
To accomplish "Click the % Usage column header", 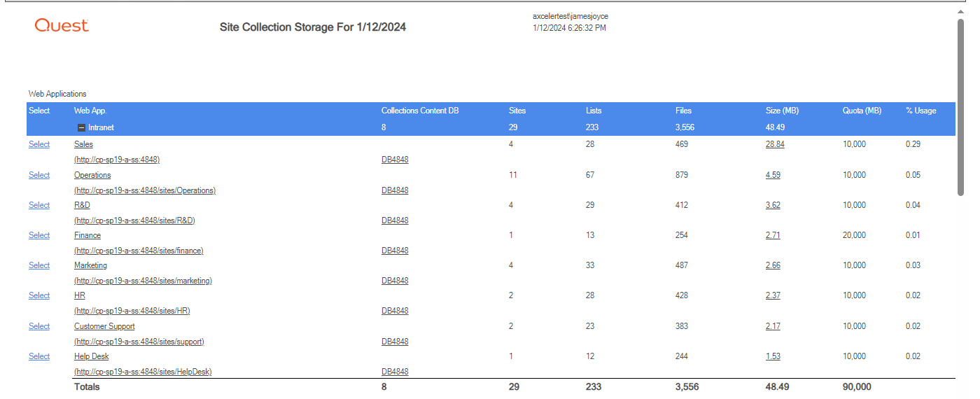I will (920, 111).
